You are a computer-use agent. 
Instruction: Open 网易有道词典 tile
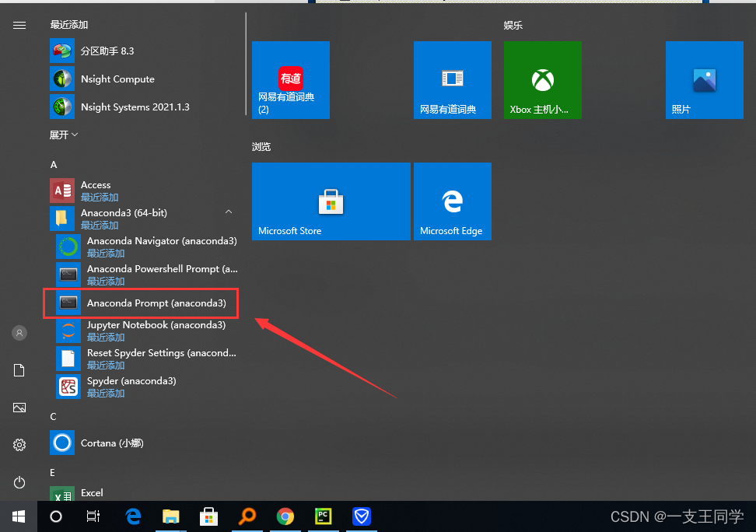pyautogui.click(x=452, y=80)
